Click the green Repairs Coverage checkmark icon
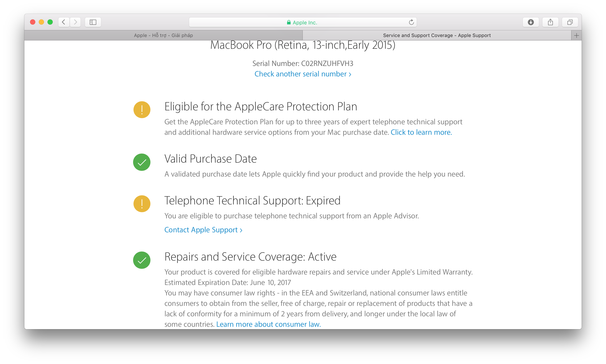Viewport: 606px width, 364px height. (142, 260)
